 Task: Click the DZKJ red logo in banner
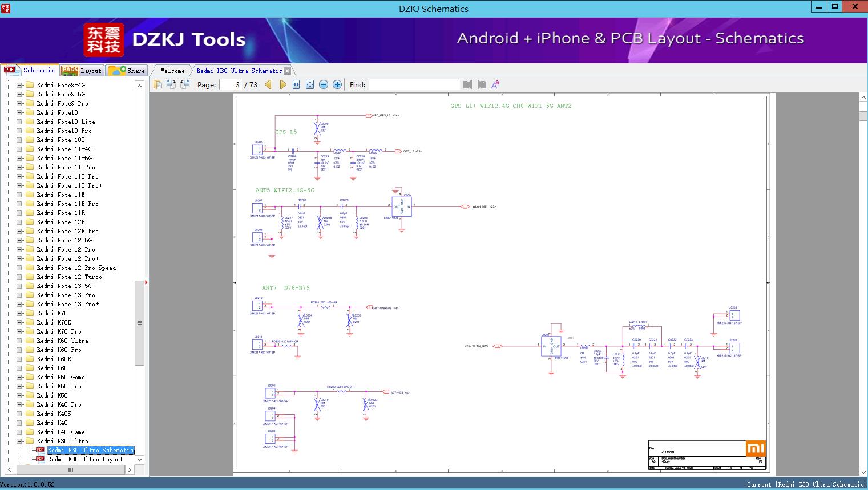coord(104,40)
